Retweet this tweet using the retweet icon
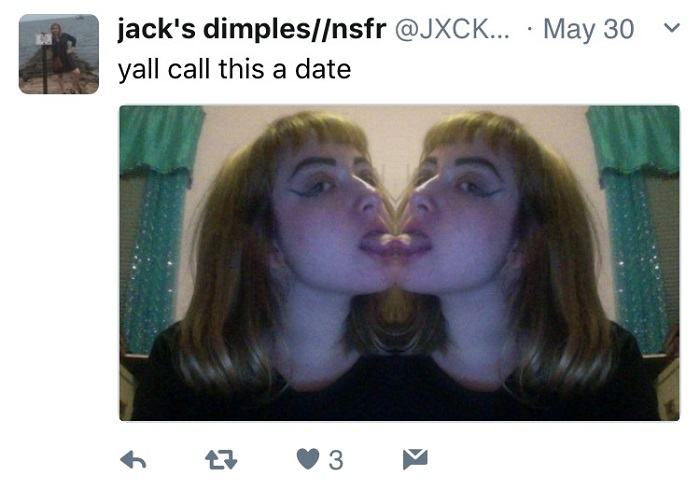Image resolution: width=700 pixels, height=490 pixels. click(x=221, y=460)
